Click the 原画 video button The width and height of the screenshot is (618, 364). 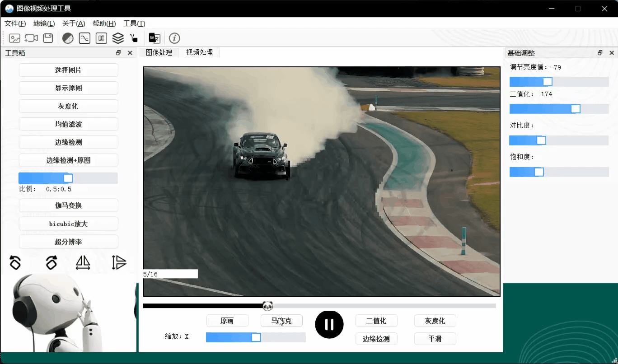point(227,321)
